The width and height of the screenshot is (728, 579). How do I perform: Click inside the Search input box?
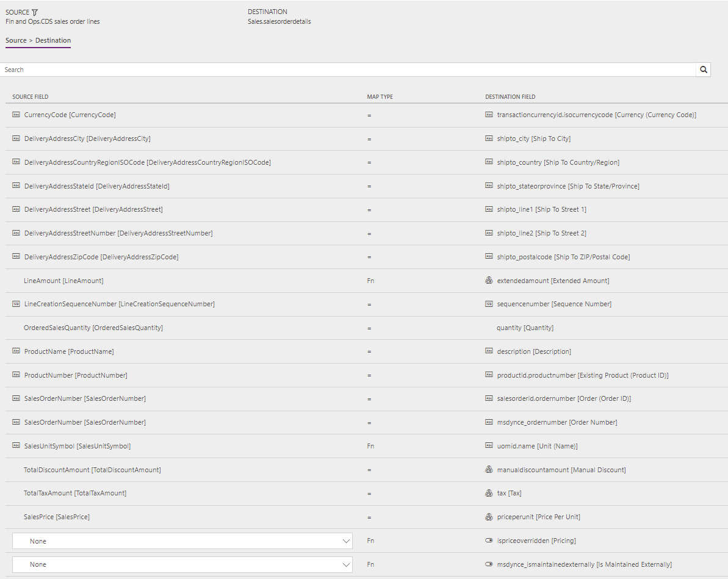pyautogui.click(x=244, y=69)
